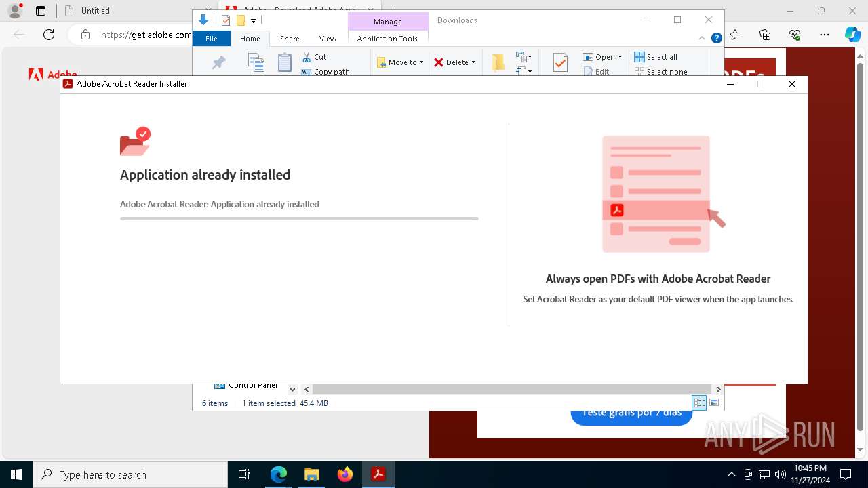Open the Action Center notifications icon
Image resolution: width=868 pixels, height=488 pixels.
click(846, 474)
